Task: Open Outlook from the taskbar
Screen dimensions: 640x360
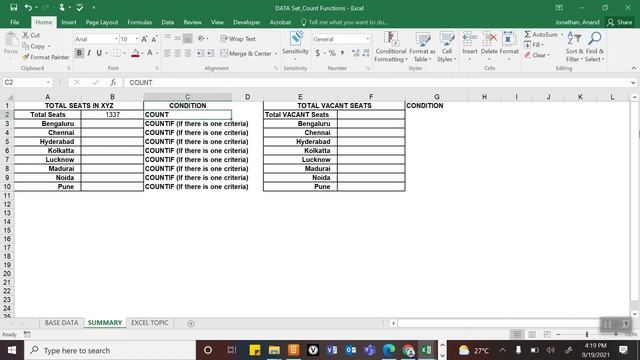Action: (351, 350)
